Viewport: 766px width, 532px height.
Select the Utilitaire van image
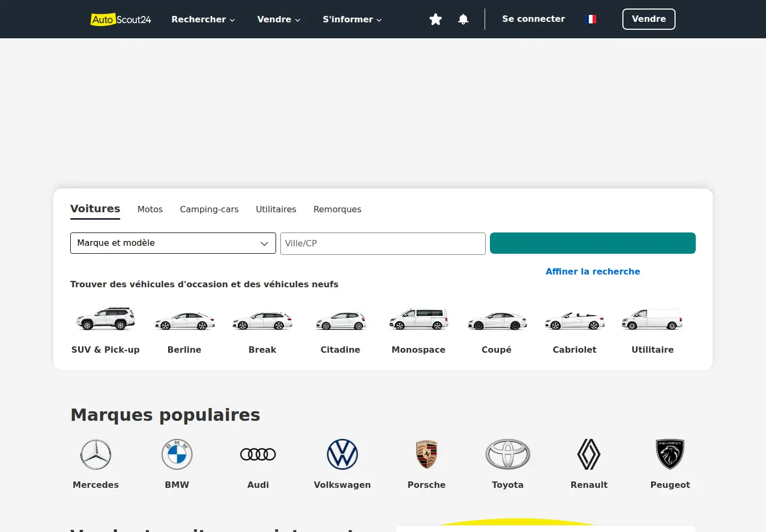pyautogui.click(x=653, y=319)
